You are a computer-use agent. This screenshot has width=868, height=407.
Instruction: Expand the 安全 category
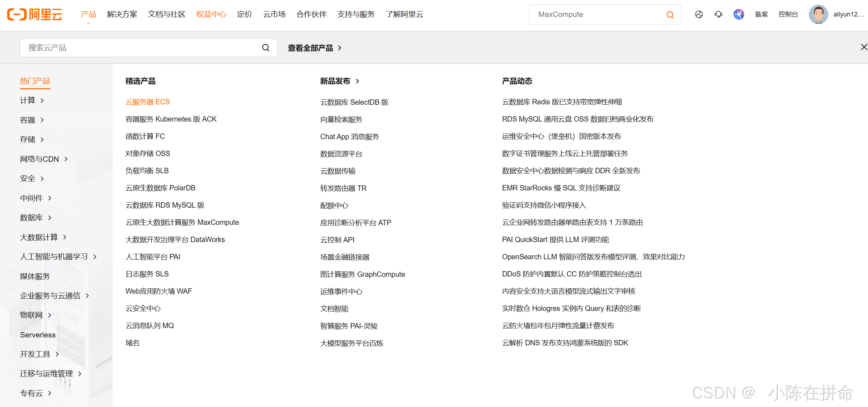tap(32, 179)
